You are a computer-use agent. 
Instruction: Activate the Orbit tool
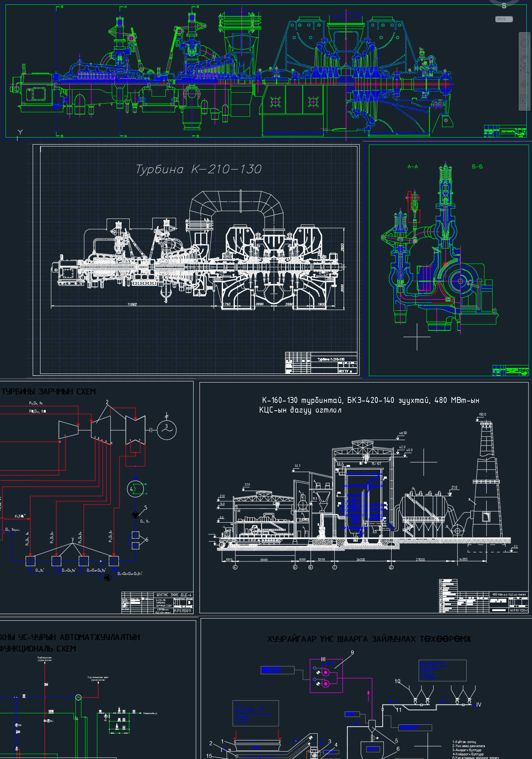pos(524,84)
